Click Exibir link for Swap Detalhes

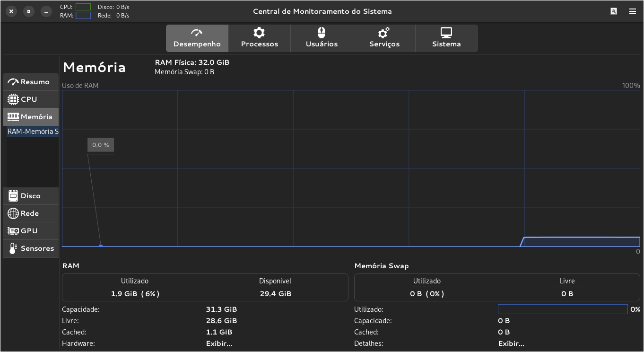coord(511,343)
